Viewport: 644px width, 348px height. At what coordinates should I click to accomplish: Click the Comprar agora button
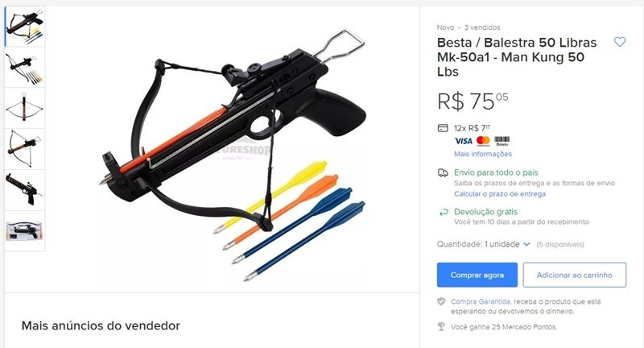click(x=477, y=275)
